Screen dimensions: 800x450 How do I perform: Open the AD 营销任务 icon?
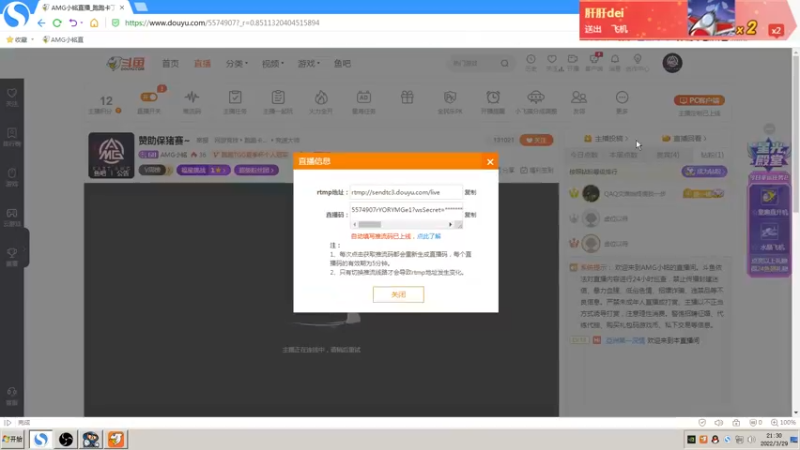[364, 97]
